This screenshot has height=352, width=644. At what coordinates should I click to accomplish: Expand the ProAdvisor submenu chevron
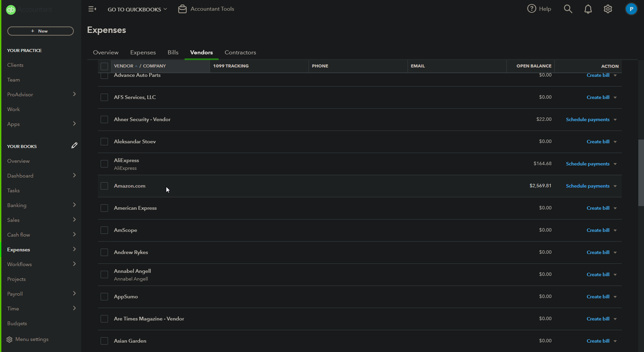tap(74, 94)
